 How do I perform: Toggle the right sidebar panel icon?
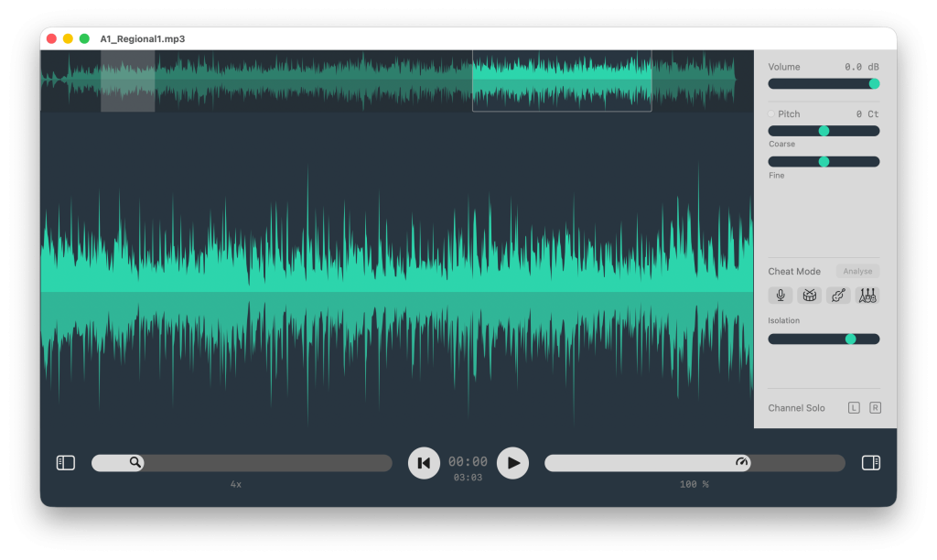pyautogui.click(x=871, y=463)
